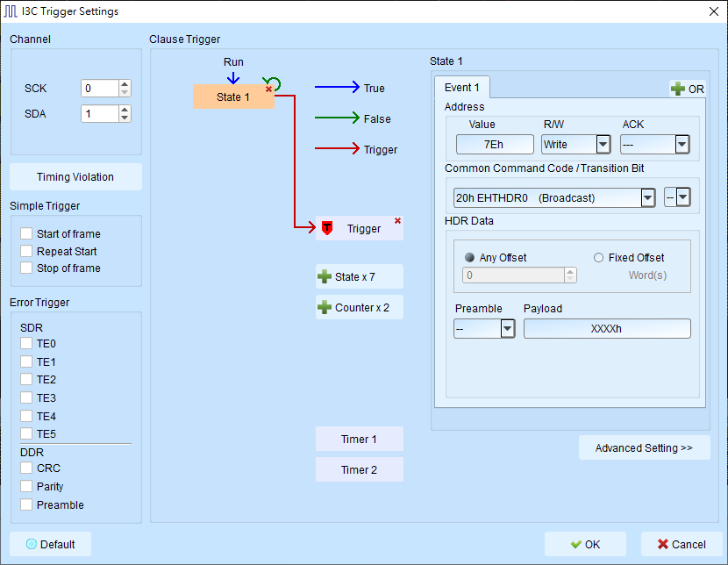
Task: Check the TE2 error trigger
Action: [26, 379]
